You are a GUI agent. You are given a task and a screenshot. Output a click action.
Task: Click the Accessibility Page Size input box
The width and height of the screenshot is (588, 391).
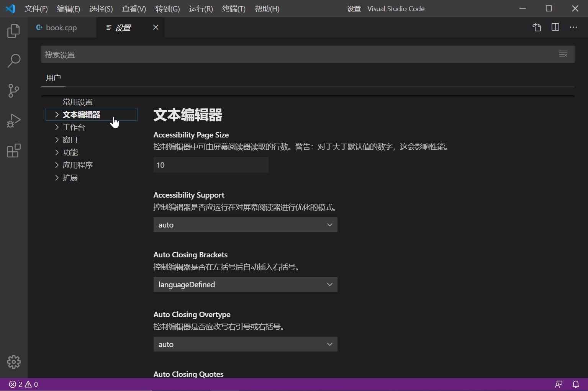[x=211, y=165]
